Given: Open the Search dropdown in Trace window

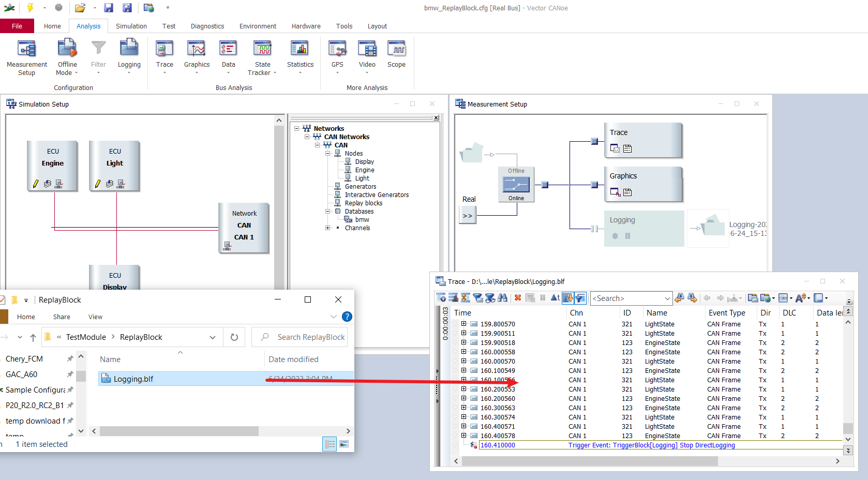Looking at the screenshot, I should pyautogui.click(x=667, y=298).
